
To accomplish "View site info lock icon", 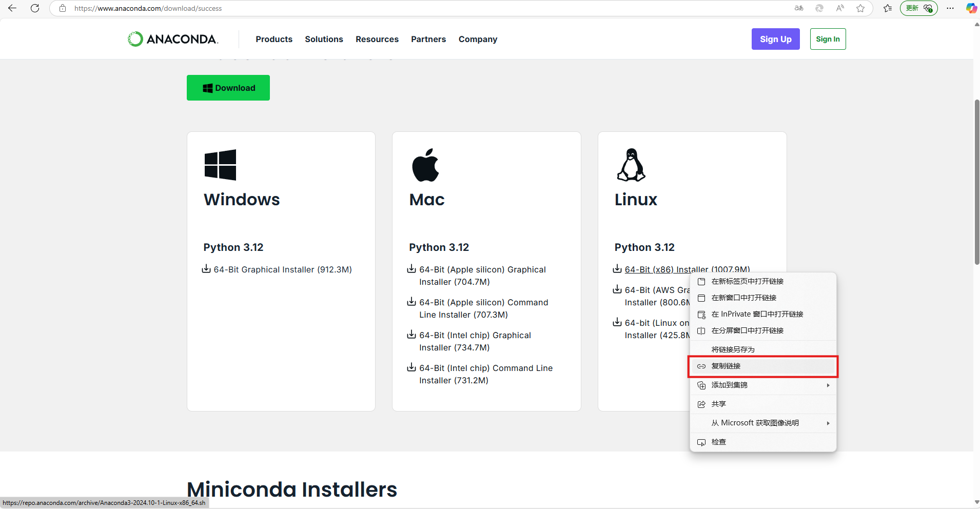I will point(63,8).
